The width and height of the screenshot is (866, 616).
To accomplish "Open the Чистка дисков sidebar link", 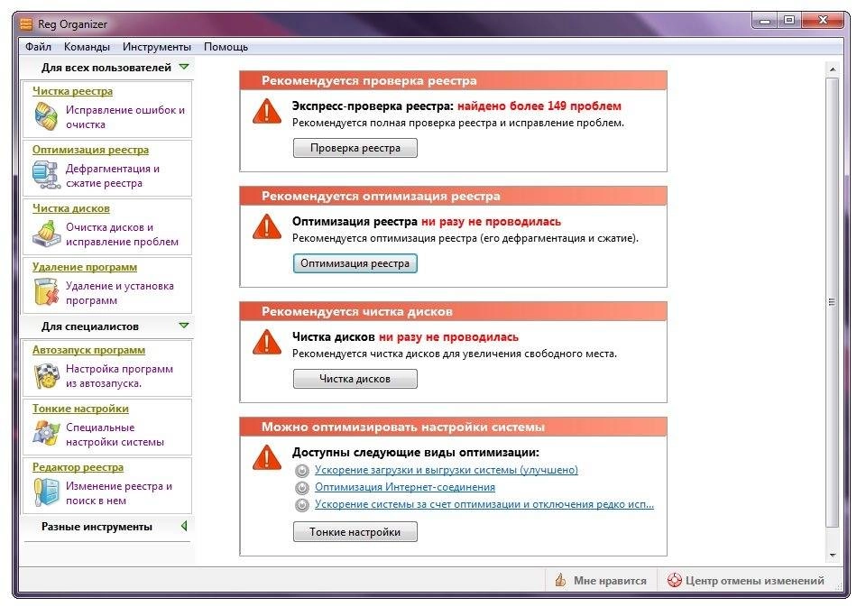I will 71,208.
